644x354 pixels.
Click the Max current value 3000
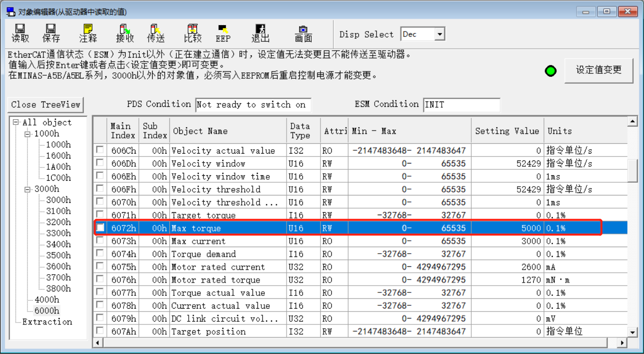point(531,241)
